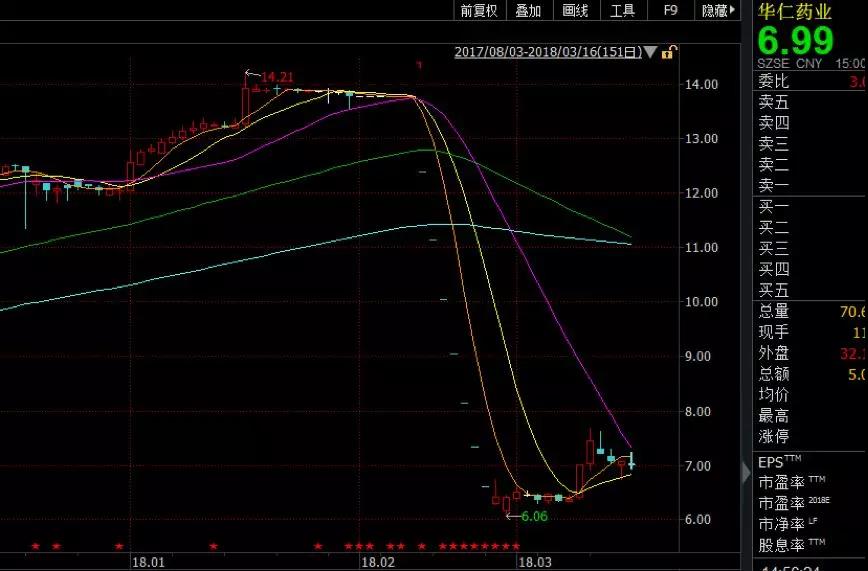Open the date range dropdown triangle
868x571 pixels.
pyautogui.click(x=650, y=52)
